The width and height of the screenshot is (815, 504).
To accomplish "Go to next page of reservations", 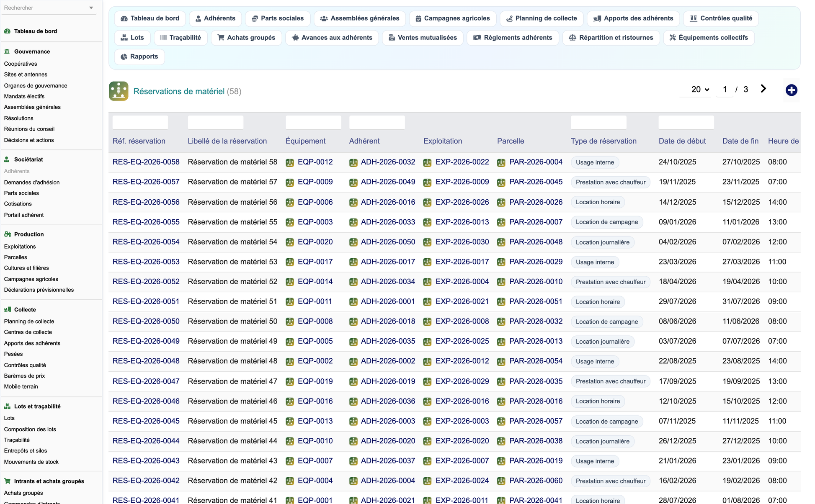I will [763, 89].
